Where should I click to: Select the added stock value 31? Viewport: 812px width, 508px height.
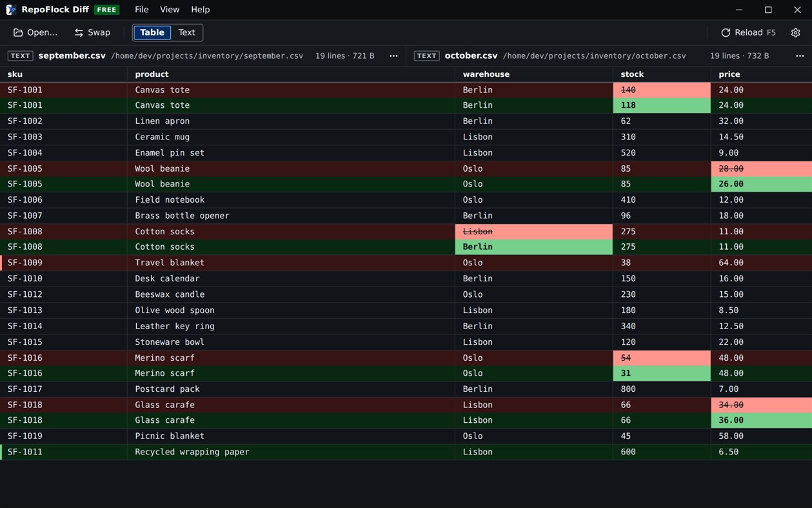[x=662, y=373]
